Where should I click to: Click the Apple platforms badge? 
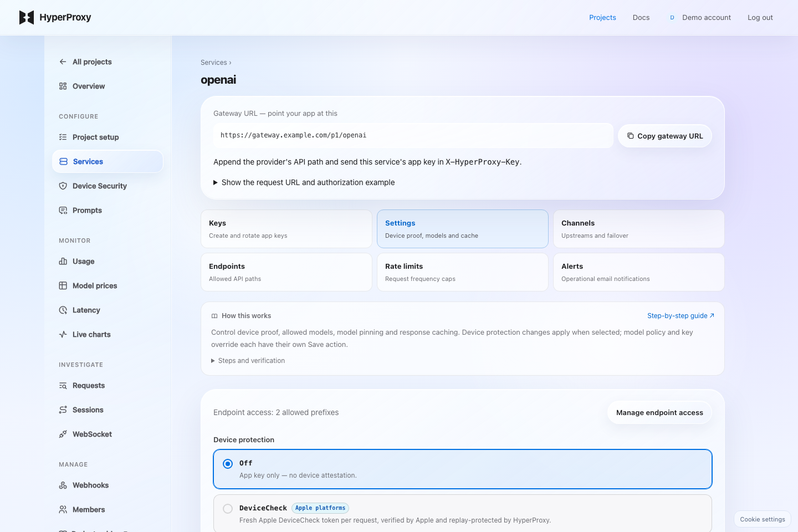pyautogui.click(x=320, y=508)
